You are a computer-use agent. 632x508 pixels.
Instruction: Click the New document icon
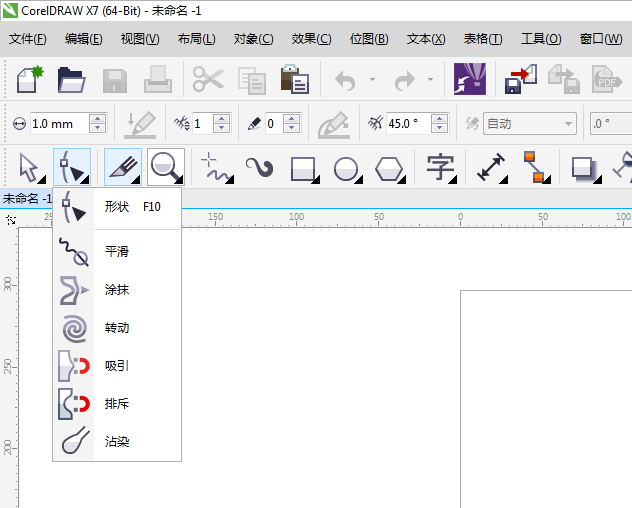(27, 79)
